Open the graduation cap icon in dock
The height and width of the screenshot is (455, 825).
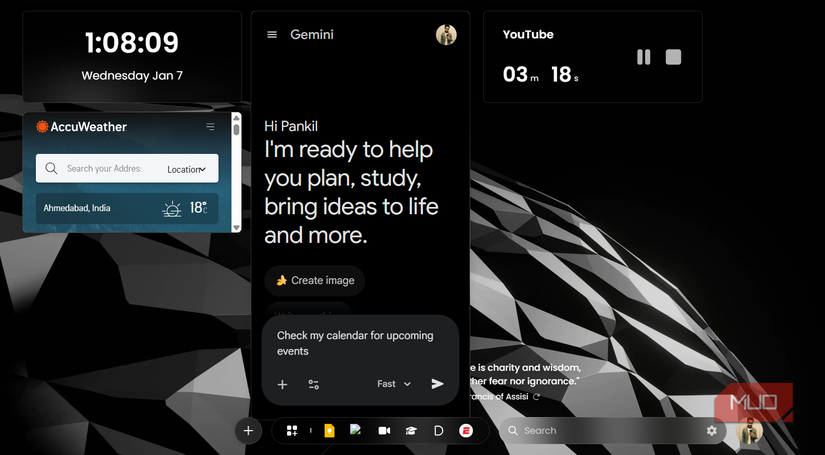[x=411, y=431]
